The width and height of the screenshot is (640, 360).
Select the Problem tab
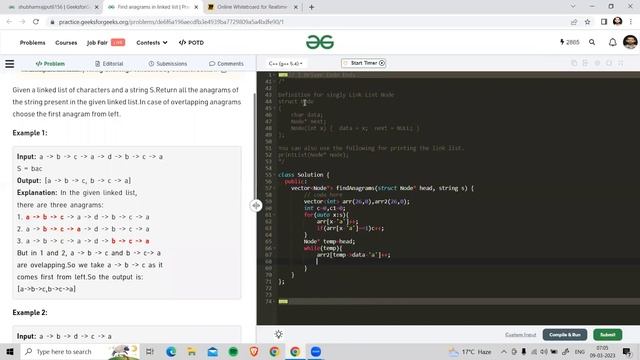click(50, 64)
